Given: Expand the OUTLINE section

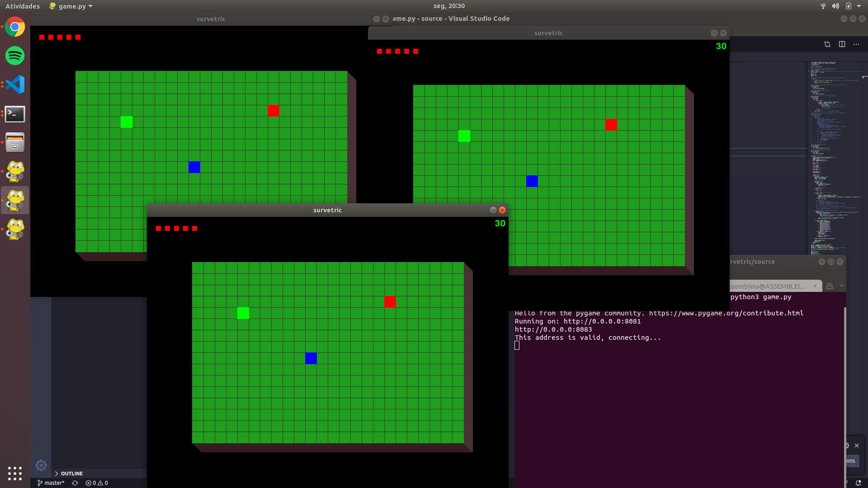Looking at the screenshot, I should (71, 474).
